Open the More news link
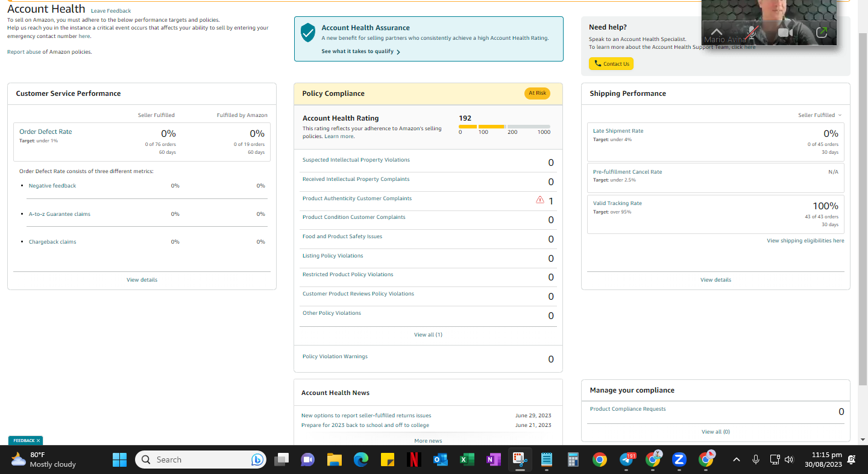 click(x=428, y=441)
